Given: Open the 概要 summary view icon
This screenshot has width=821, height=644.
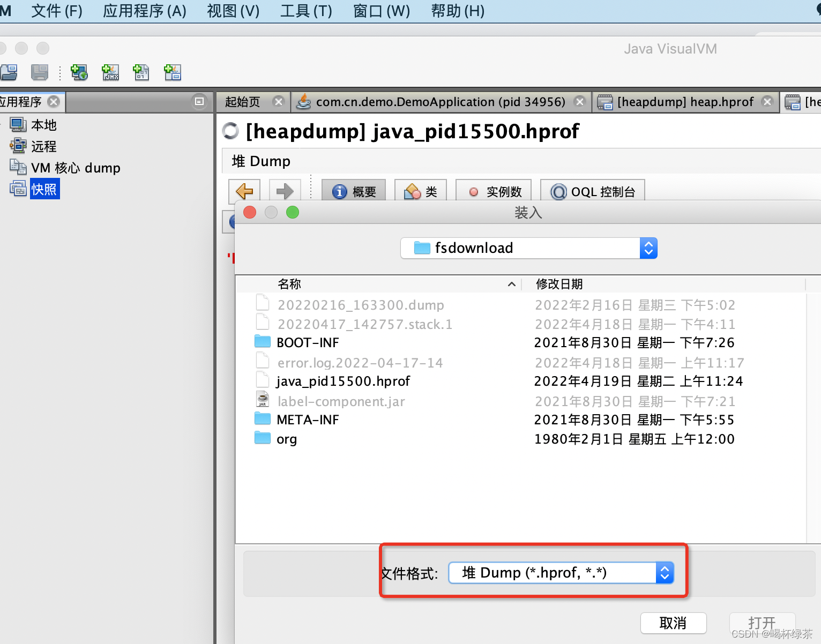Looking at the screenshot, I should click(x=354, y=191).
